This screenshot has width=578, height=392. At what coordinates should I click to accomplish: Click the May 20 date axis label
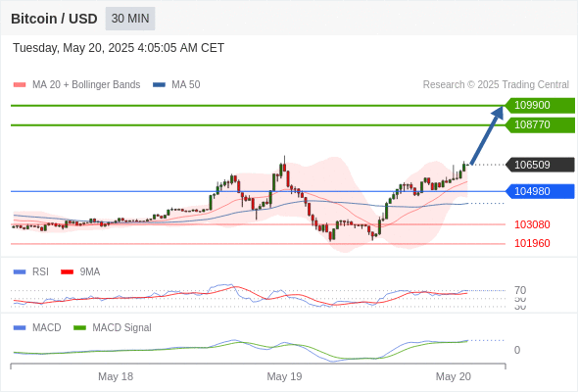(453, 376)
